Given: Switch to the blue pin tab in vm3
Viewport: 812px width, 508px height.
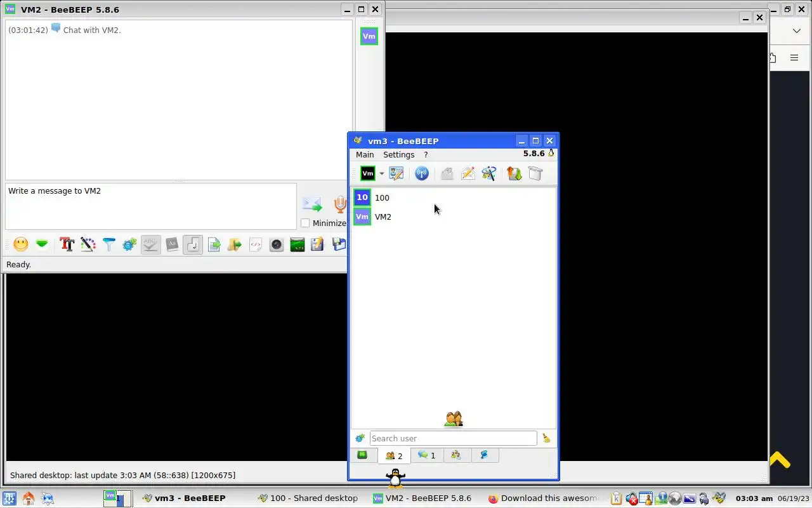Looking at the screenshot, I should tap(485, 455).
